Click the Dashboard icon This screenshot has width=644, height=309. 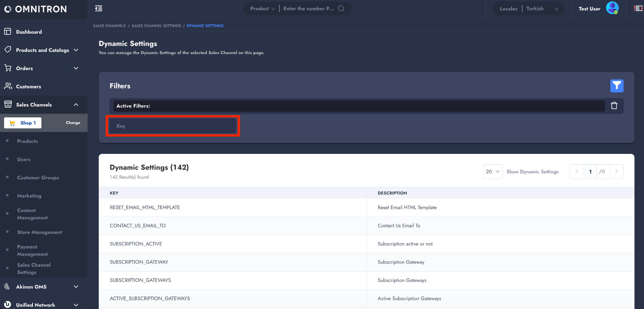(x=8, y=31)
